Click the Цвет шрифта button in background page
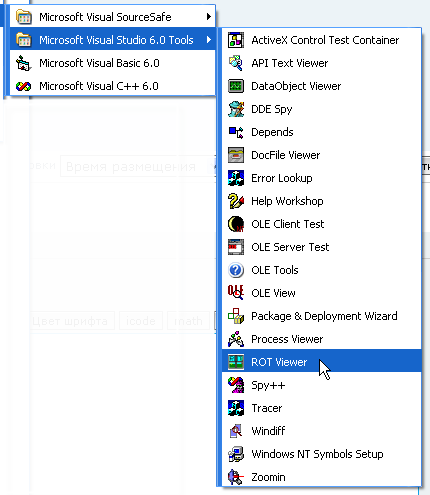This screenshot has height=495, width=430. [72, 321]
